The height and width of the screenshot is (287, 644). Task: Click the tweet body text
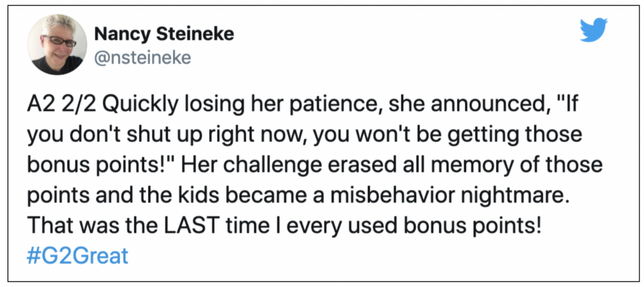tap(314, 179)
